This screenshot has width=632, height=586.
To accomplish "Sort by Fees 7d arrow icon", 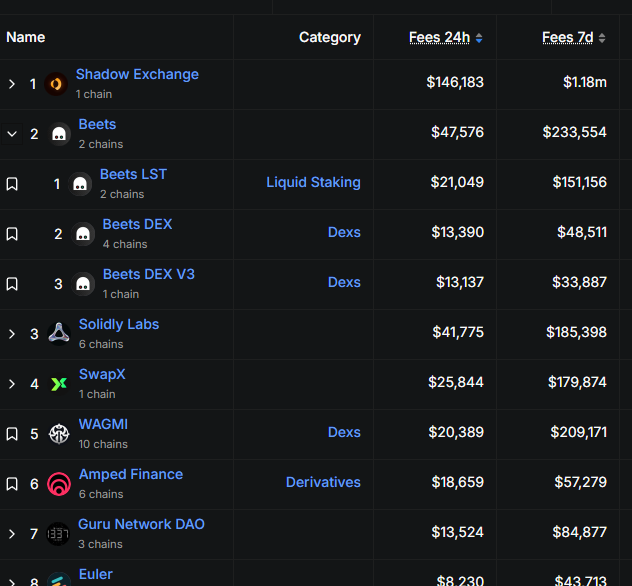I will (x=602, y=38).
